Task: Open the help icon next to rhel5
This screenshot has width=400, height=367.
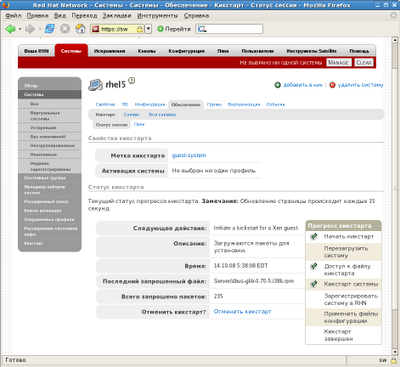Action: [132, 80]
